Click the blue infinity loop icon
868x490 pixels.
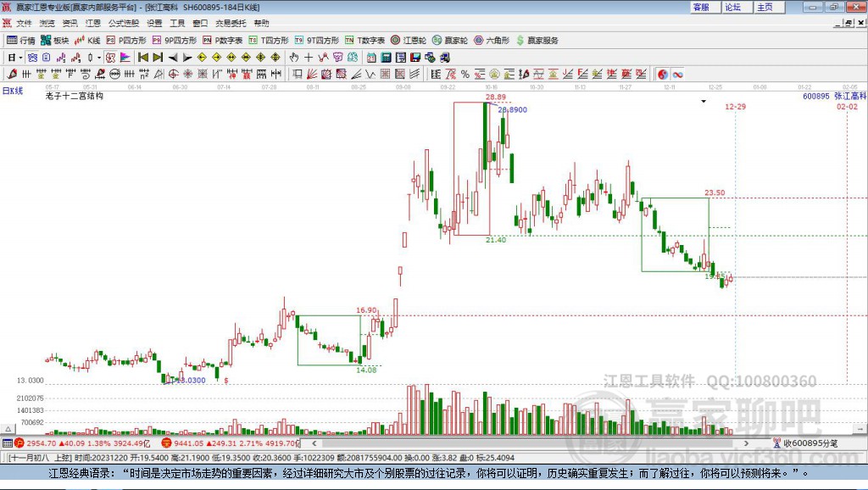(677, 75)
